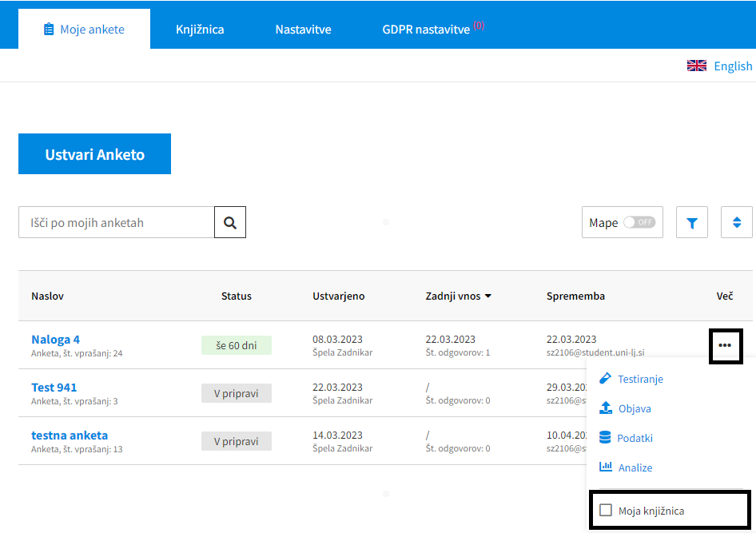756x533 pixels.
Task: Open the sort arrows control
Action: (737, 222)
